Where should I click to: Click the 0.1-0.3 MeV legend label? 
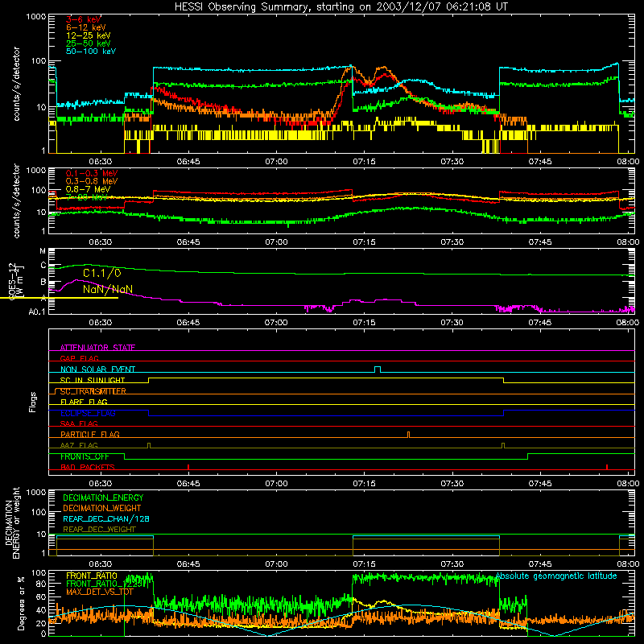click(92, 174)
